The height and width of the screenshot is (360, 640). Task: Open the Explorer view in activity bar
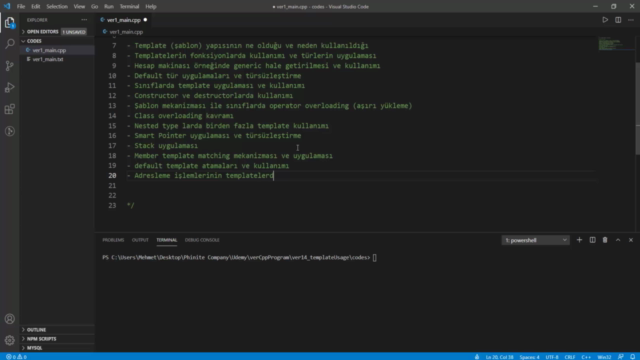click(x=9, y=22)
